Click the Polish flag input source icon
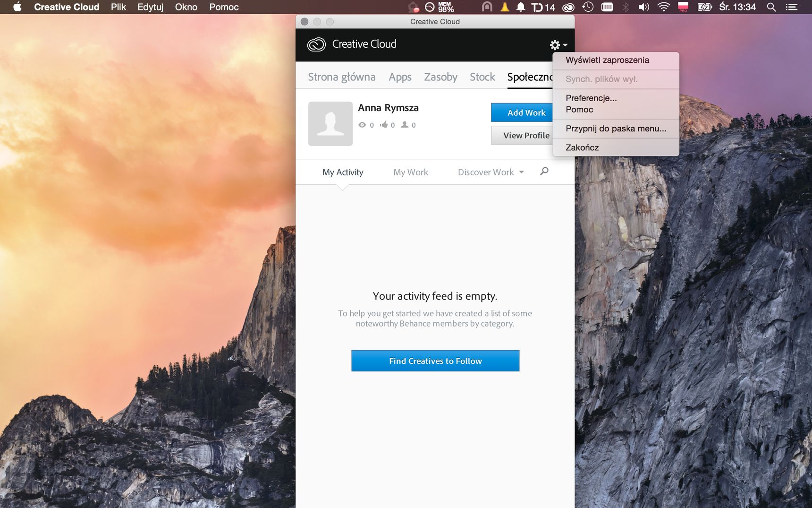The image size is (812, 508). tap(683, 7)
